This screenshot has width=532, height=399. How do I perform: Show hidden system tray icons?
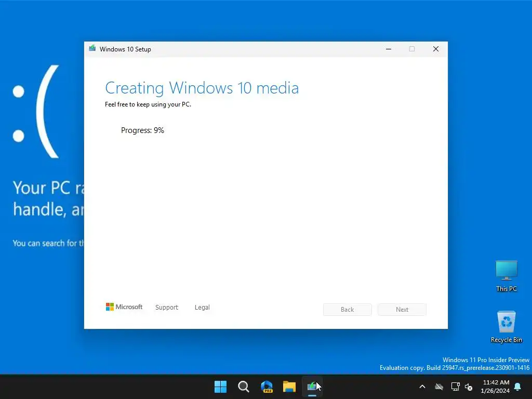422,387
